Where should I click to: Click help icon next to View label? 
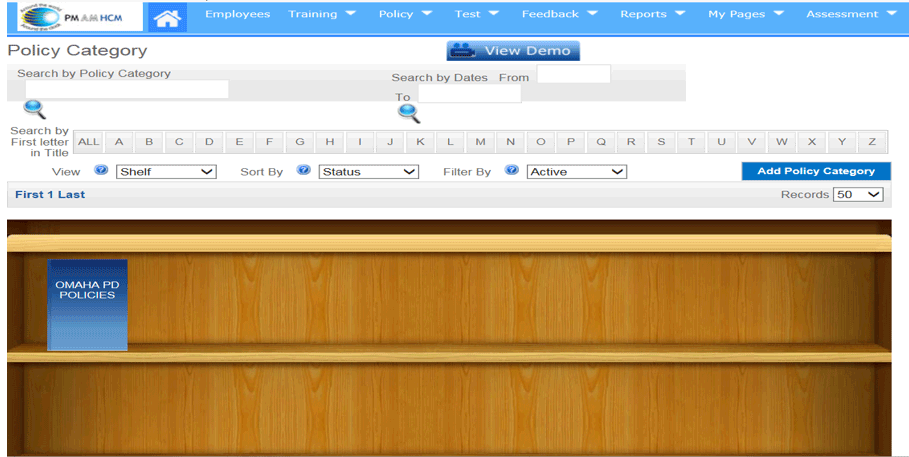point(101,171)
